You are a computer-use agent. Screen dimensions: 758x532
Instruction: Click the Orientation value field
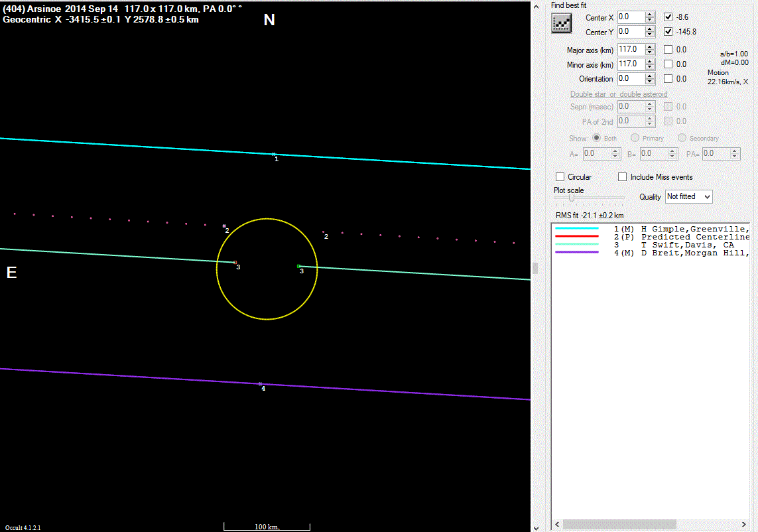tap(631, 78)
